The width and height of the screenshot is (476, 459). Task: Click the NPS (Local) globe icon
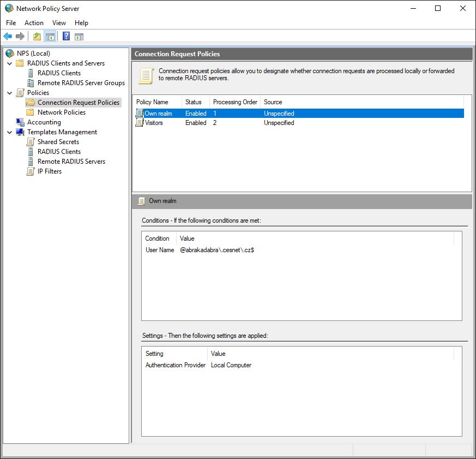click(x=10, y=53)
